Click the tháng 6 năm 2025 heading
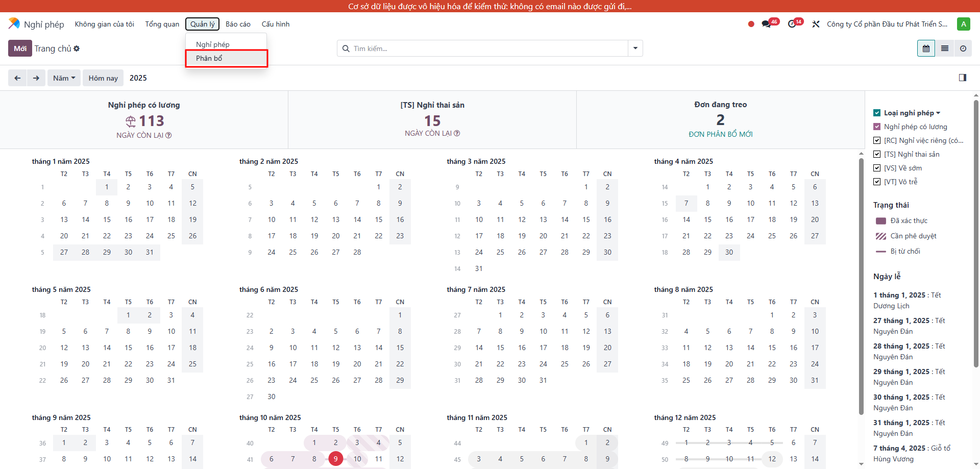The image size is (980, 469). (268, 289)
